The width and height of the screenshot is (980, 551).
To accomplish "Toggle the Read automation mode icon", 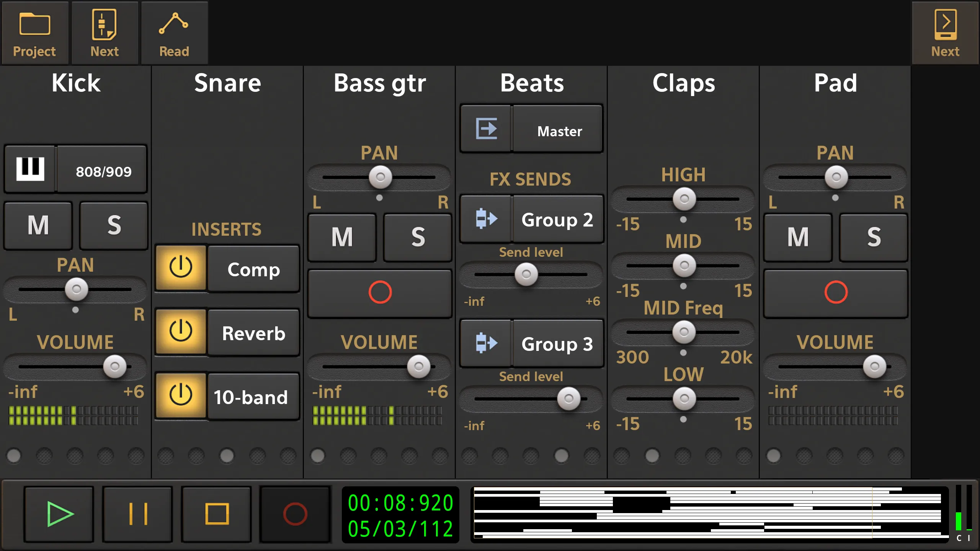I will click(x=174, y=33).
